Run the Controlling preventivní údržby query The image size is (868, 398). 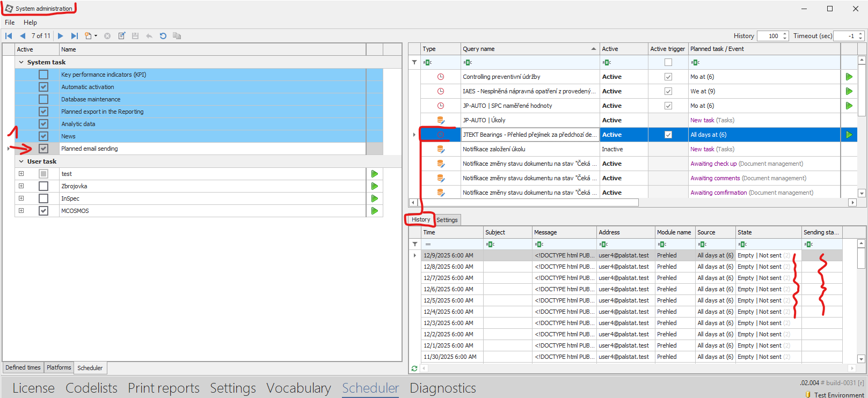point(849,77)
